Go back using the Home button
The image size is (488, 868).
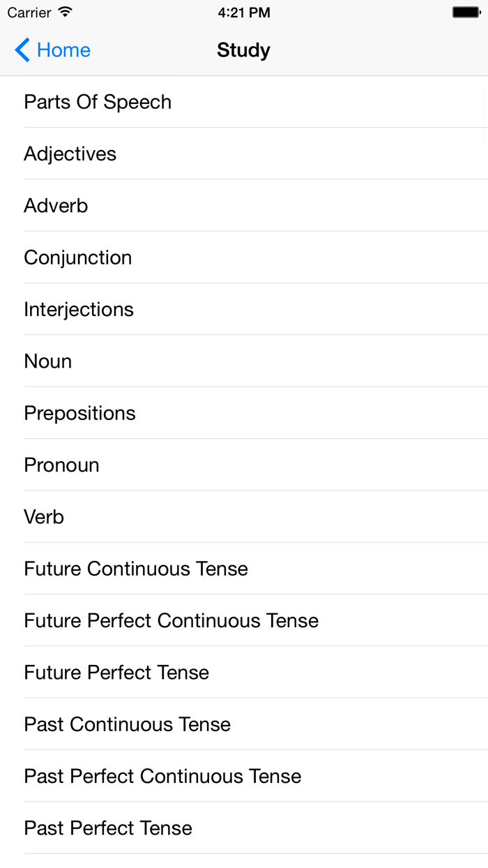(x=63, y=50)
